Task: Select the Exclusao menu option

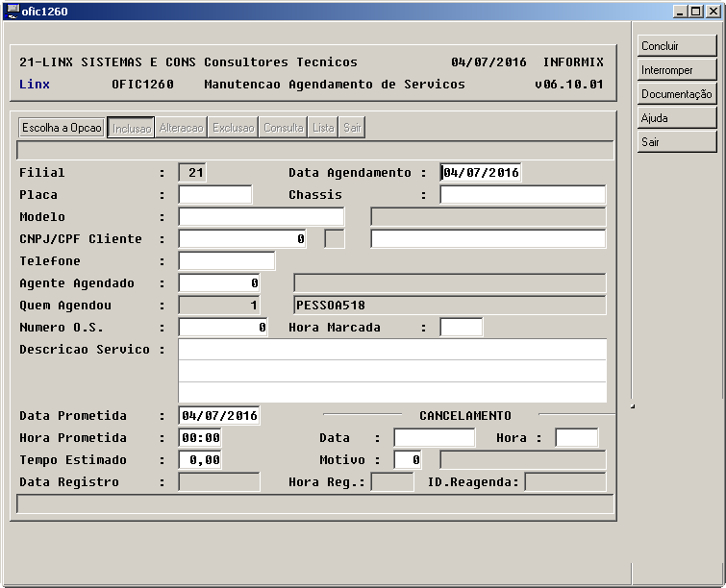Action: coord(234,127)
